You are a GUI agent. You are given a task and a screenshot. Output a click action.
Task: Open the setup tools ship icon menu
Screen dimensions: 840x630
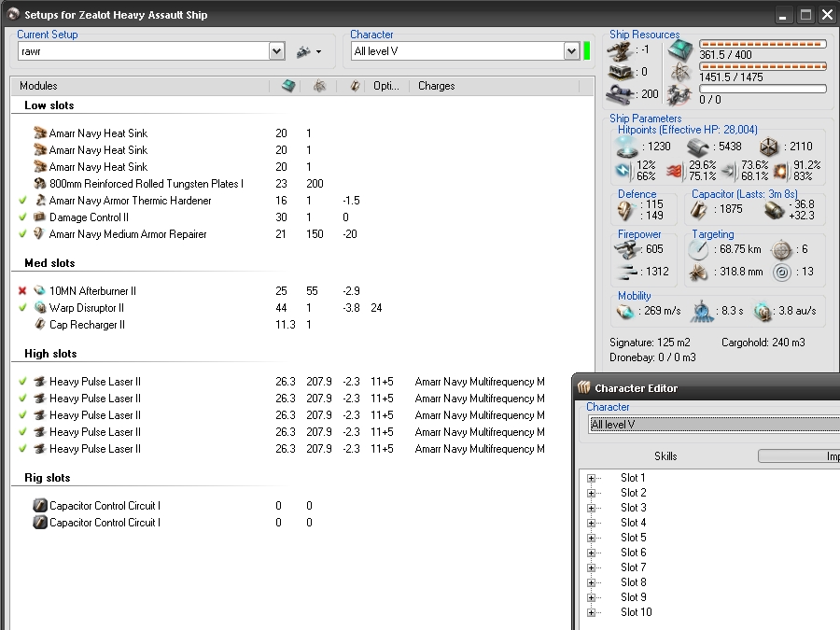(309, 52)
